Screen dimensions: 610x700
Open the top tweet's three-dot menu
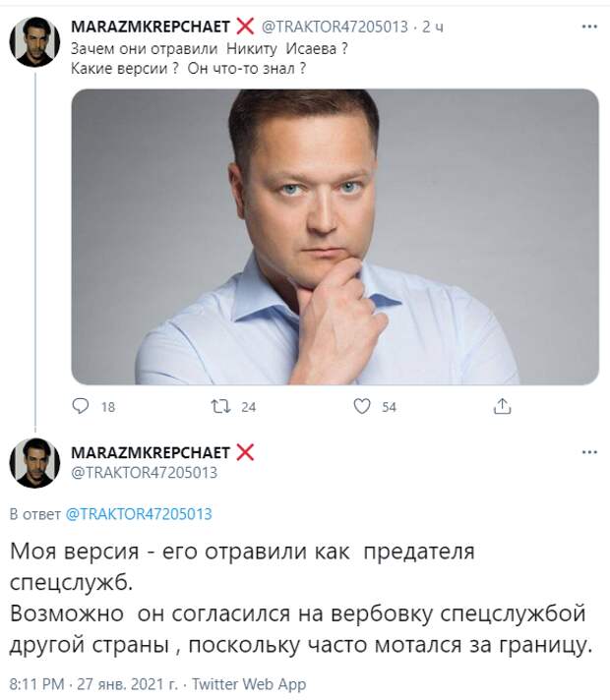coord(588,28)
